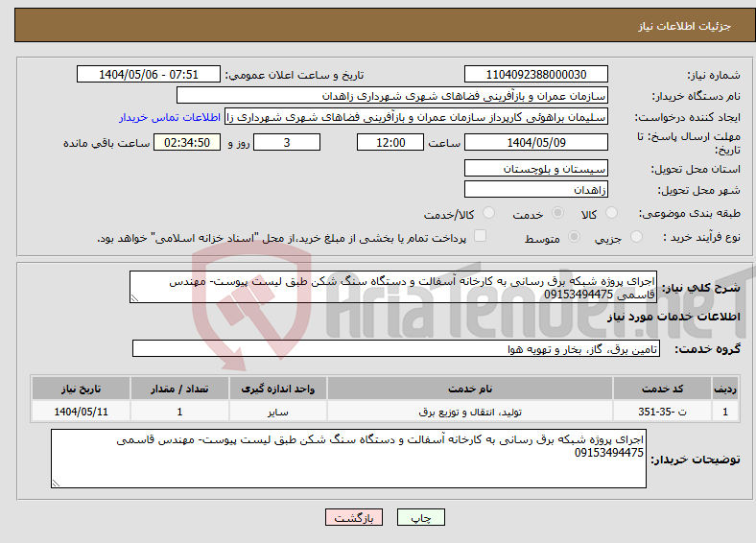Click the announcement date 1404/05/06 field
Viewport: 756px width, 543px height.
coord(149,74)
